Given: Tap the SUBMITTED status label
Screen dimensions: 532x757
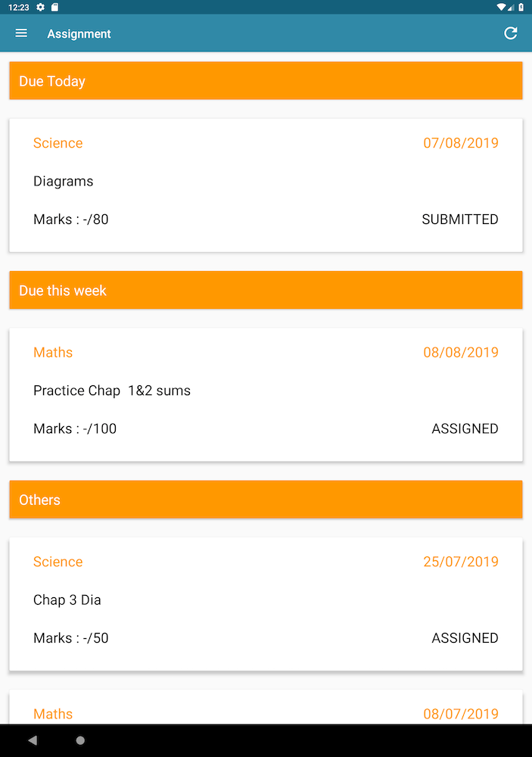Looking at the screenshot, I should pos(460,220).
